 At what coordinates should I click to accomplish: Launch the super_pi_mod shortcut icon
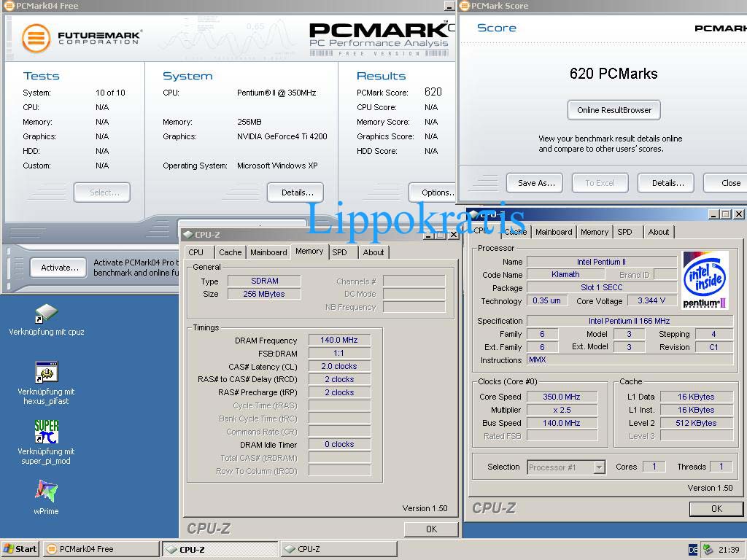tap(46, 432)
